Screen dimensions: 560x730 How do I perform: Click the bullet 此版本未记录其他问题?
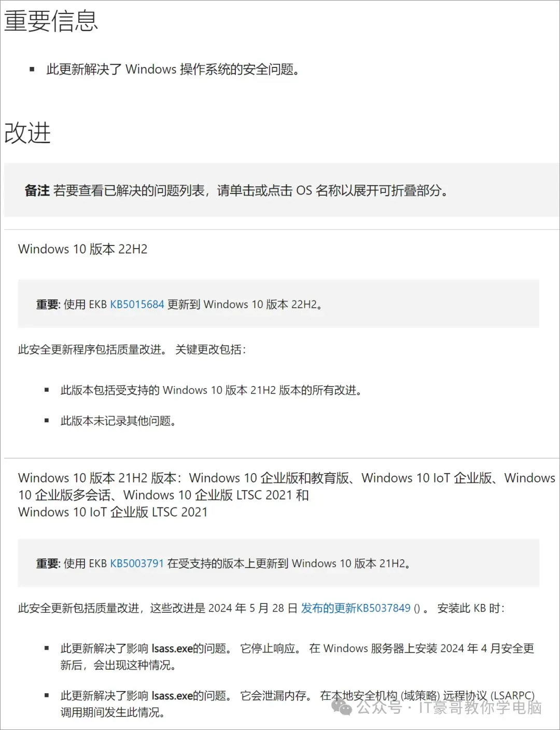[118, 421]
